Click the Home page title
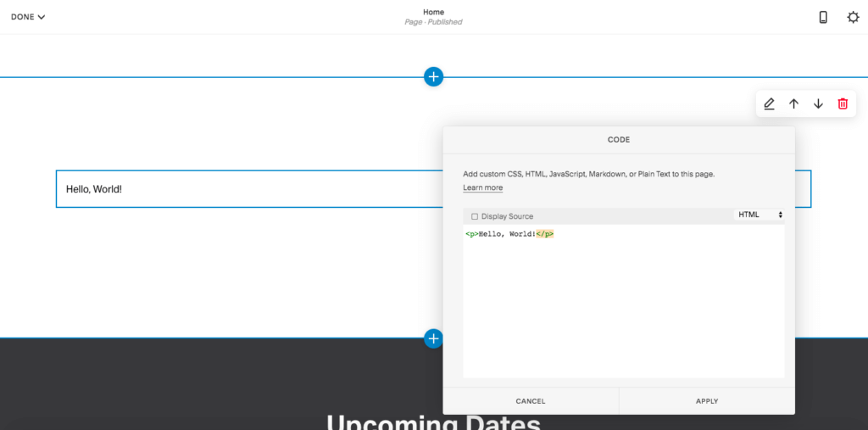 (433, 12)
